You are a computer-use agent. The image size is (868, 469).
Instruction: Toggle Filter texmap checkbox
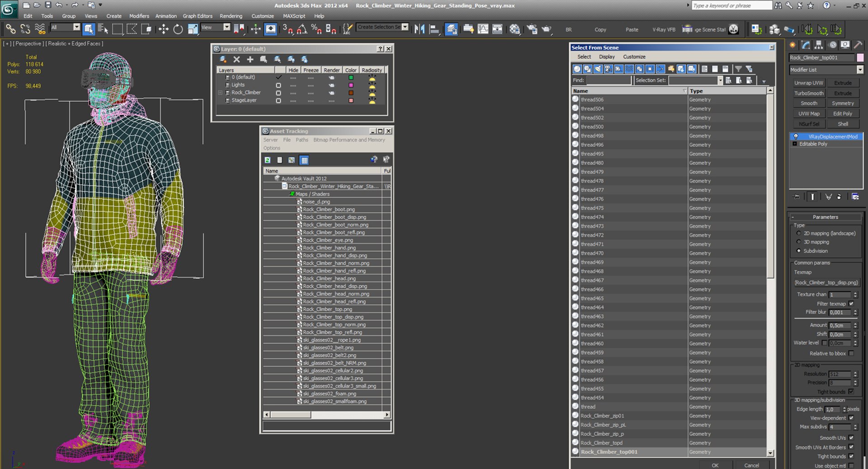pyautogui.click(x=851, y=304)
